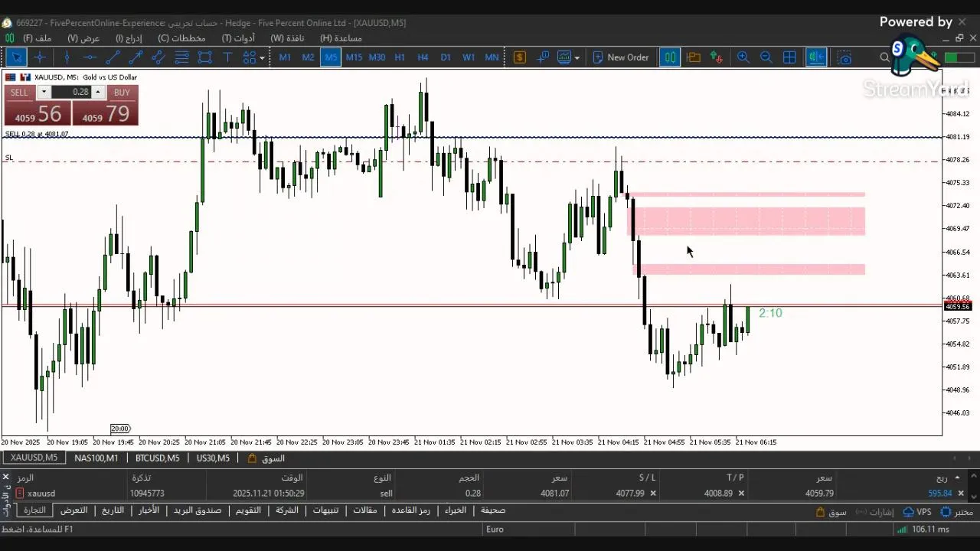
Task: Select the Fibonacci retracement tool
Action: [182, 57]
